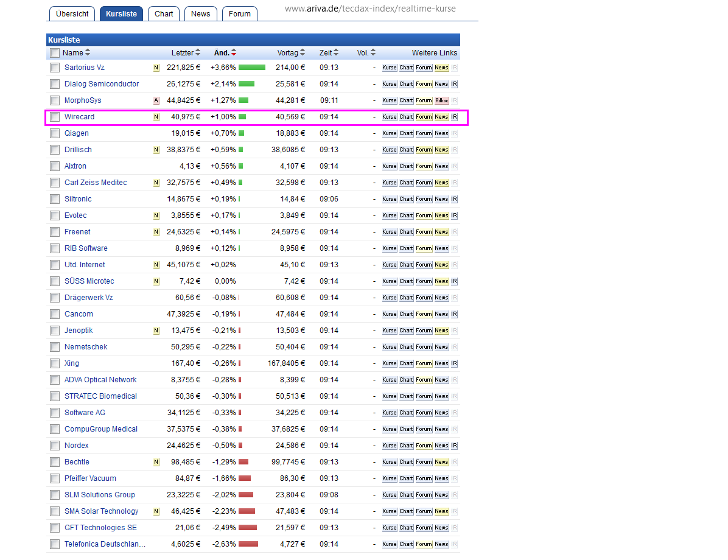
Task: Open the IR icon for Siltronic
Action: click(x=454, y=199)
